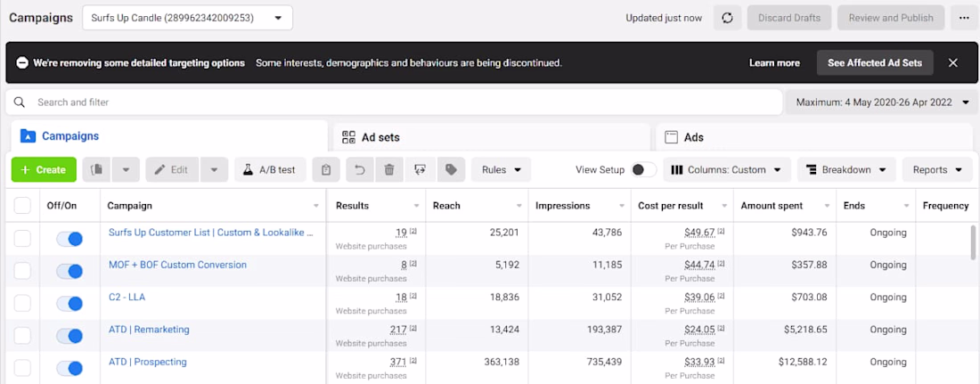Toggle off C2 - LLA campaign
980x384 pixels.
[x=69, y=303]
